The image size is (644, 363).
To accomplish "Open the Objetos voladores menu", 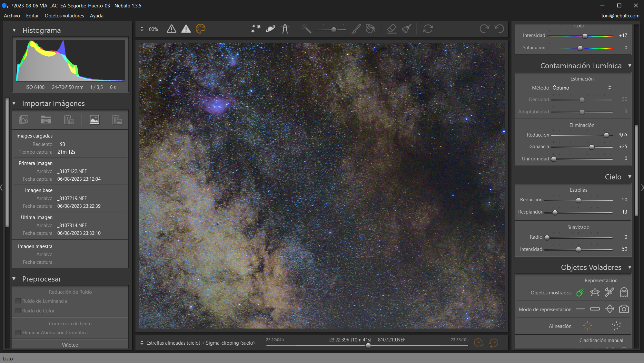I will [x=64, y=15].
